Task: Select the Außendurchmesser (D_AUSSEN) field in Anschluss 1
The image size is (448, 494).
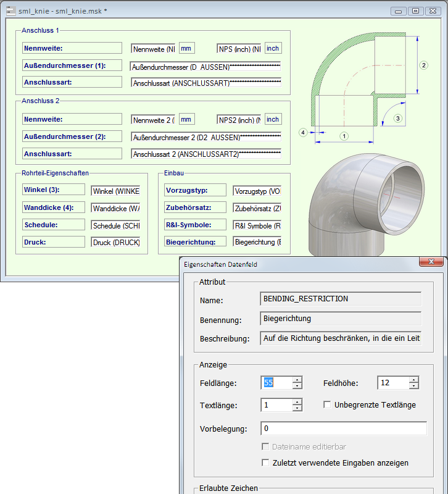Action: pyautogui.click(x=205, y=66)
